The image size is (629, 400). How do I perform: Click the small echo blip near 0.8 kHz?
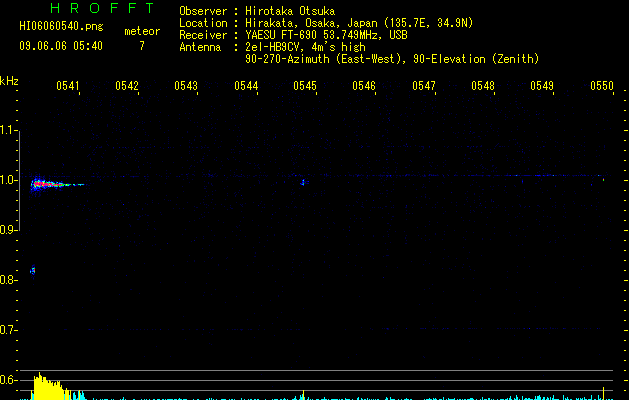point(33,271)
